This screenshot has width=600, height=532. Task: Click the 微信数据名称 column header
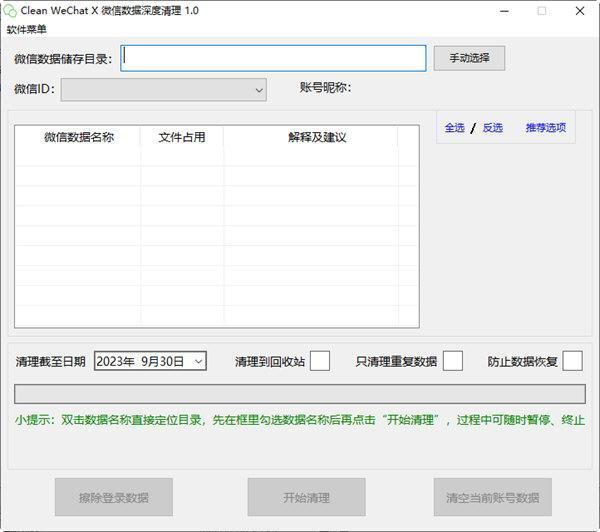tap(78, 137)
